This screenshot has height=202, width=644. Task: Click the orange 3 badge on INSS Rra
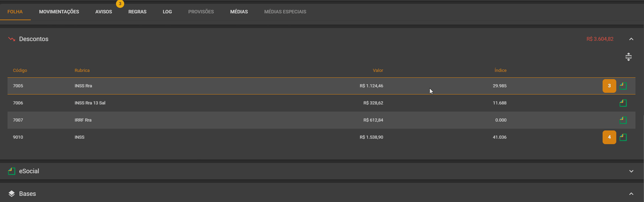point(609,86)
